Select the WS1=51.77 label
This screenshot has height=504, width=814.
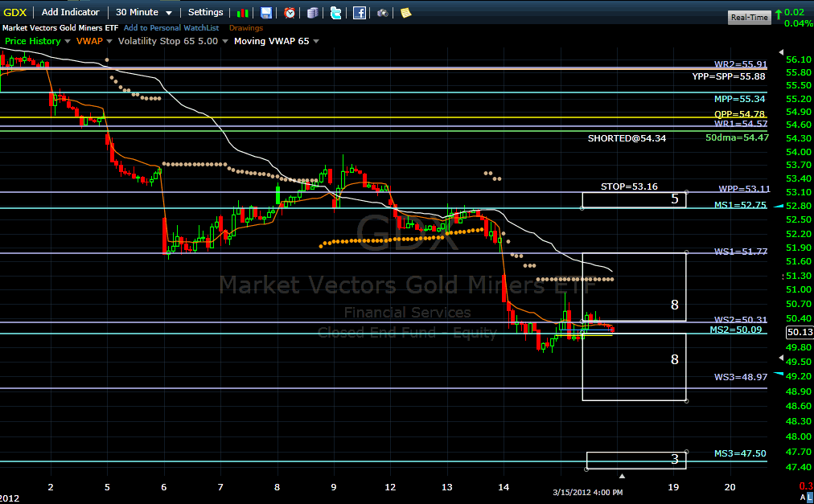740,252
